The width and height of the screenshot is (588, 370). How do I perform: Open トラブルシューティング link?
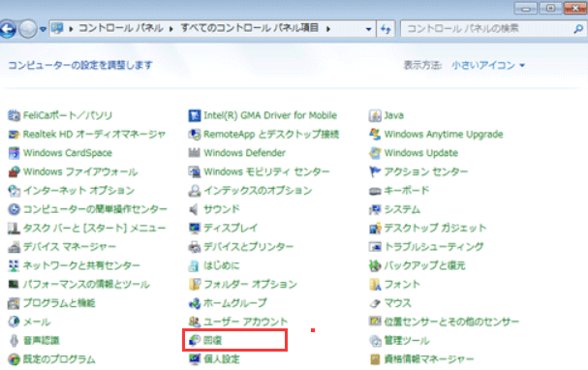(434, 247)
